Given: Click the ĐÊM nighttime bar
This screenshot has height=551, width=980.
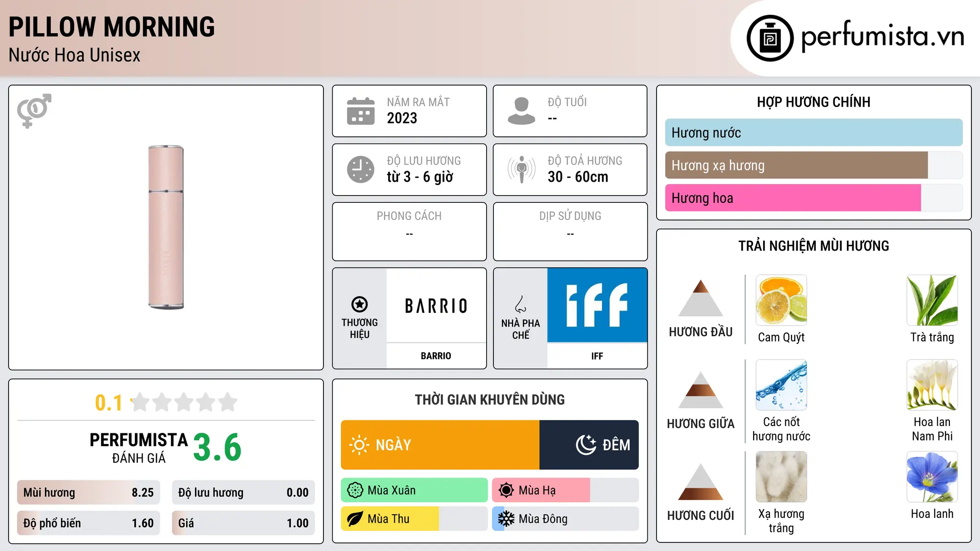Looking at the screenshot, I should (589, 445).
